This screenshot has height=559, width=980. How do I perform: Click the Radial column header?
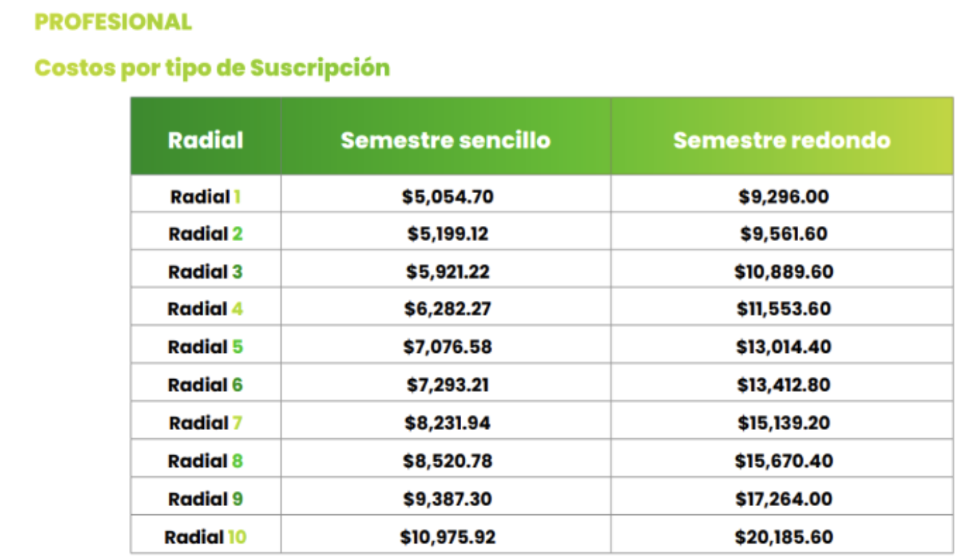tap(205, 140)
